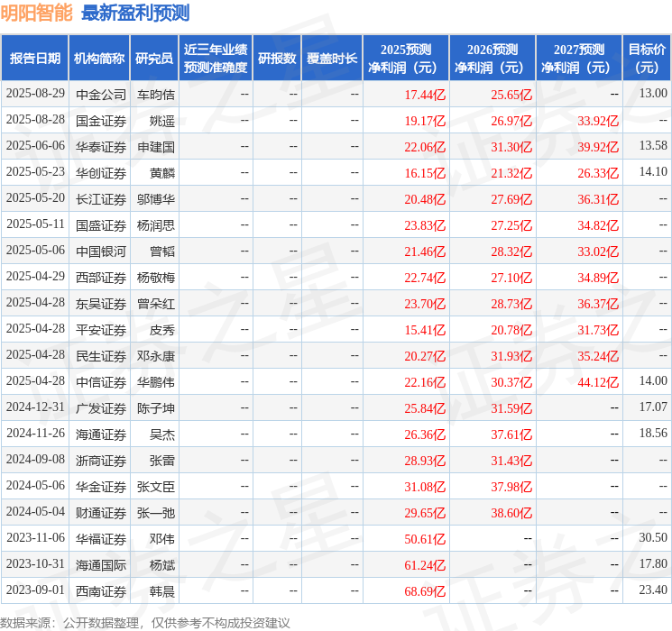Select the 33.02亿 profit value
This screenshot has width=672, height=631.
pyautogui.click(x=598, y=251)
